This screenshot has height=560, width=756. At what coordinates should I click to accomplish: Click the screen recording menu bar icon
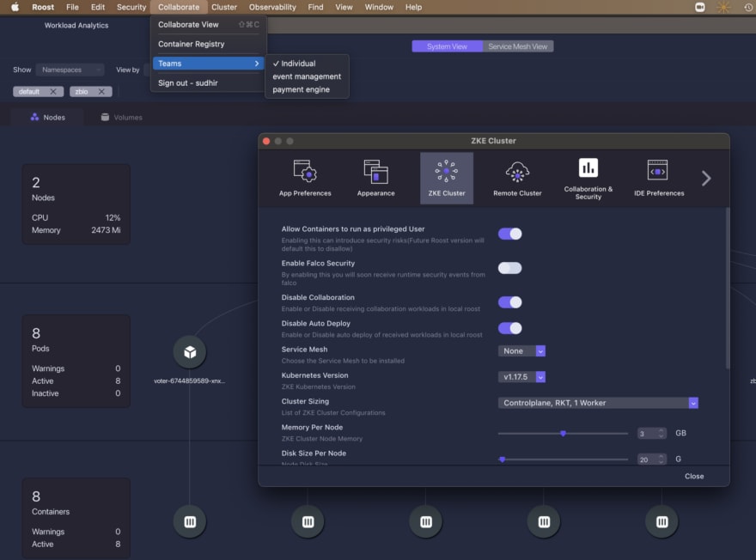pos(699,7)
